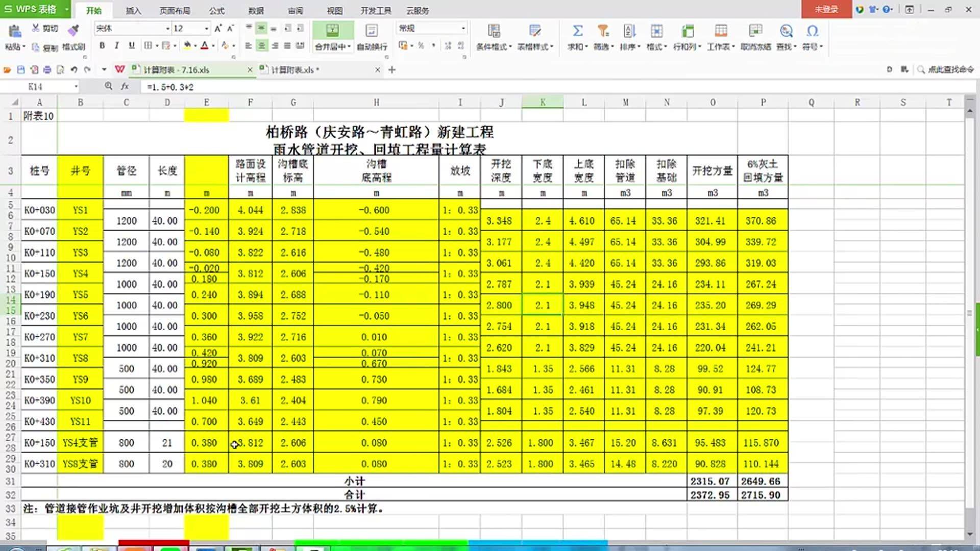This screenshot has width=980, height=551.
Task: Close the 计算附表 - 7.16.xls document tab
Action: [250, 70]
